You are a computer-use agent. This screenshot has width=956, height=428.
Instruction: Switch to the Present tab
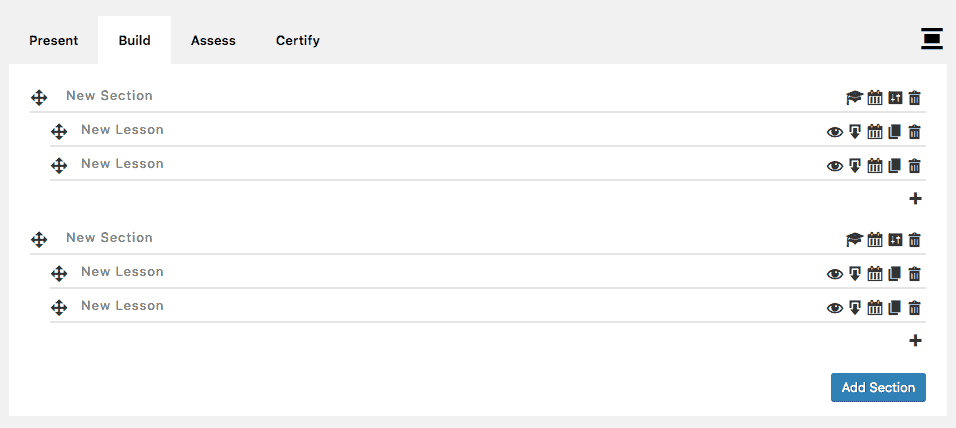click(54, 41)
